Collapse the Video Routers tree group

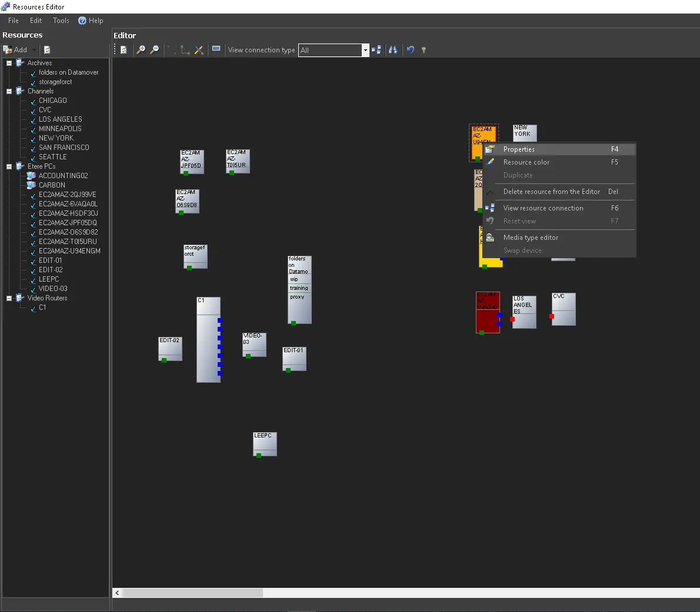point(9,298)
